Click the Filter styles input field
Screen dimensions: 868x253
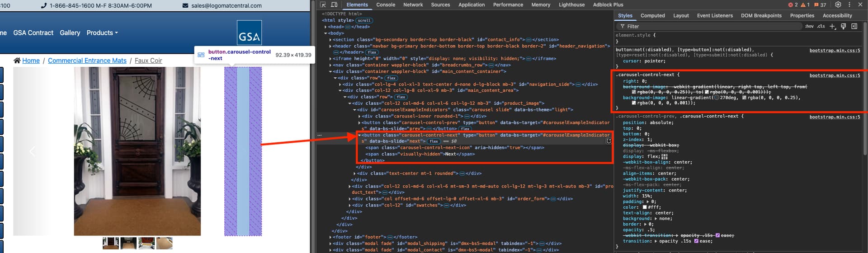tap(710, 26)
